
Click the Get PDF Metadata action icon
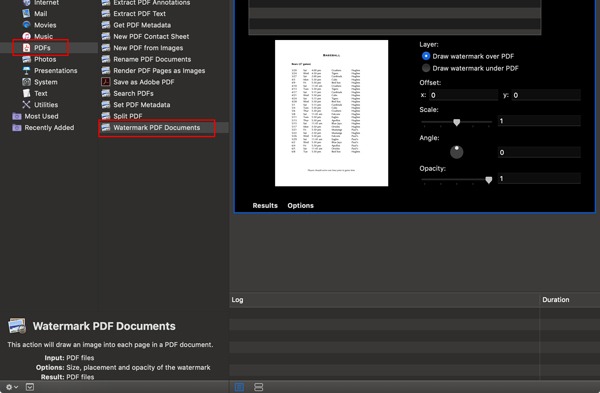(x=106, y=25)
